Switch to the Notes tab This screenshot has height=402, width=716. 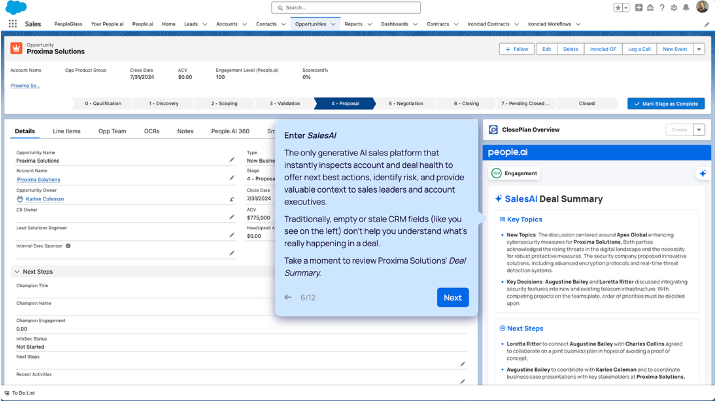pyautogui.click(x=185, y=131)
